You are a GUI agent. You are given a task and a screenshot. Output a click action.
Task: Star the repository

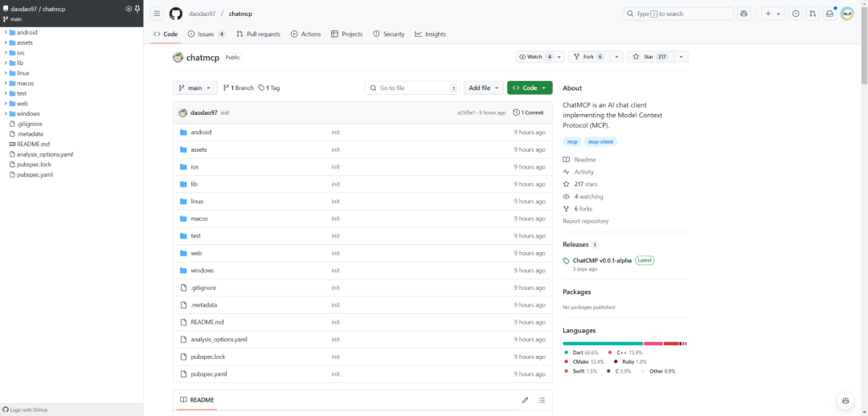pyautogui.click(x=650, y=56)
